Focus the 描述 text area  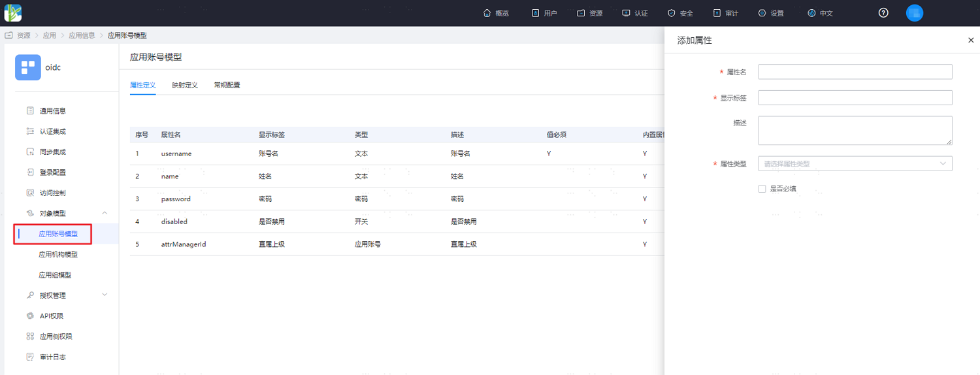pyautogui.click(x=855, y=131)
